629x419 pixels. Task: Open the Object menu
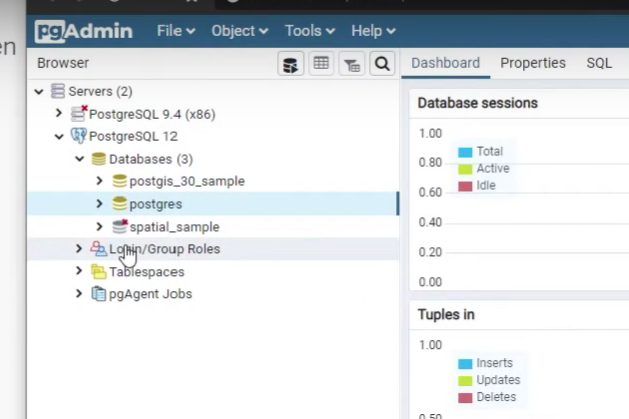point(239,31)
